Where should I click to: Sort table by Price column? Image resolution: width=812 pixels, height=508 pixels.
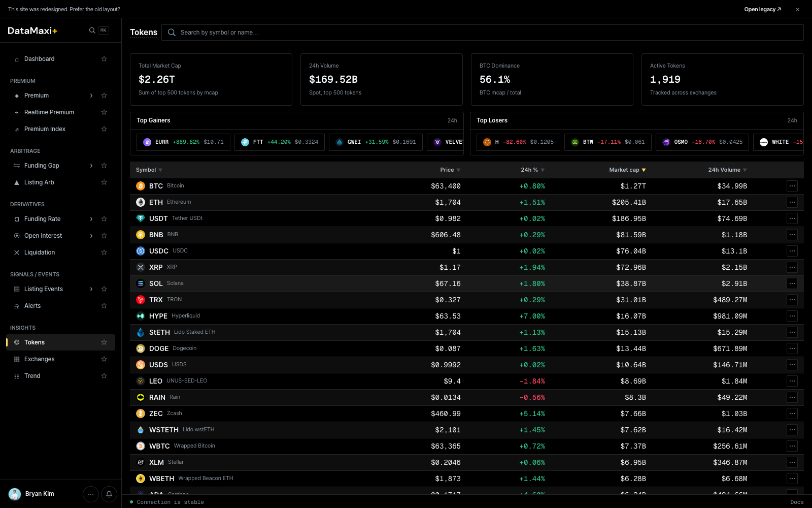(450, 170)
